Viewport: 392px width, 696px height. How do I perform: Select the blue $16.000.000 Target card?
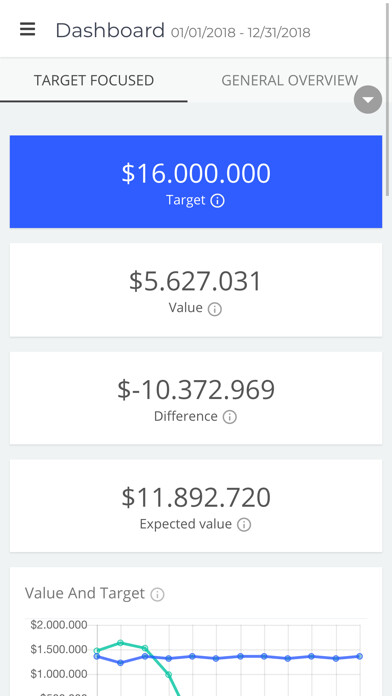click(196, 182)
